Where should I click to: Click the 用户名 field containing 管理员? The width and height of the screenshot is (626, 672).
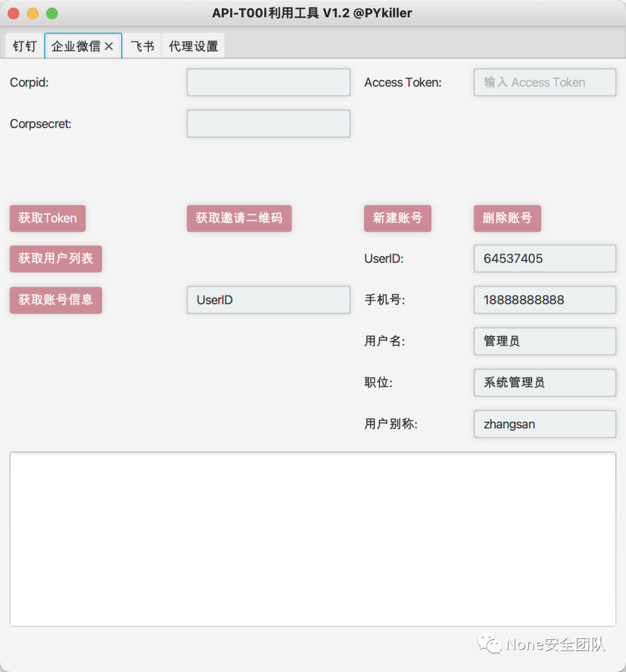[545, 341]
